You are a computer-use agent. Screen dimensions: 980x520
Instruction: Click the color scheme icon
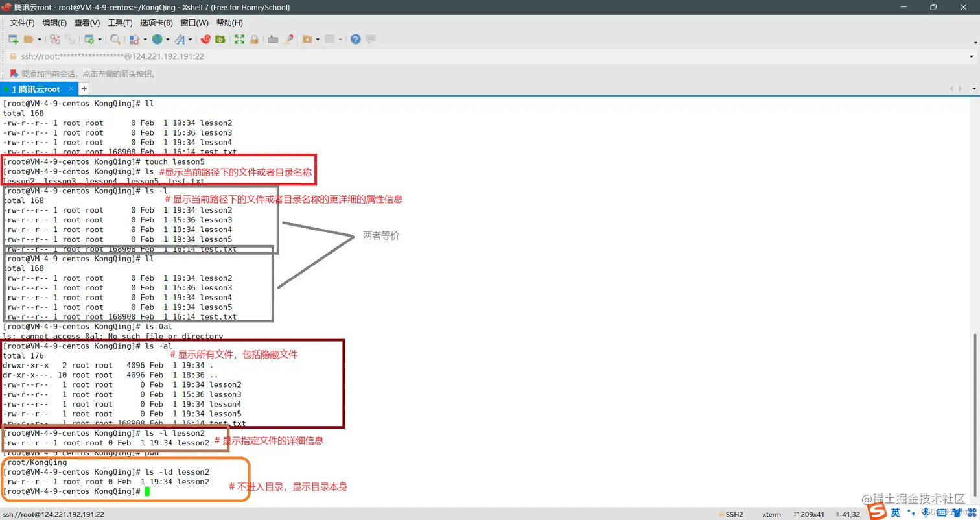tap(135, 40)
